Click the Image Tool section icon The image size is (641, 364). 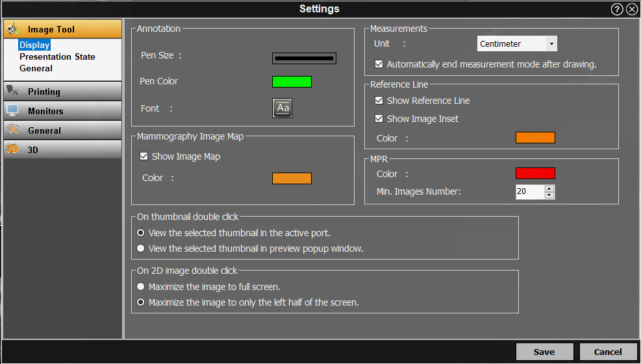pyautogui.click(x=13, y=29)
